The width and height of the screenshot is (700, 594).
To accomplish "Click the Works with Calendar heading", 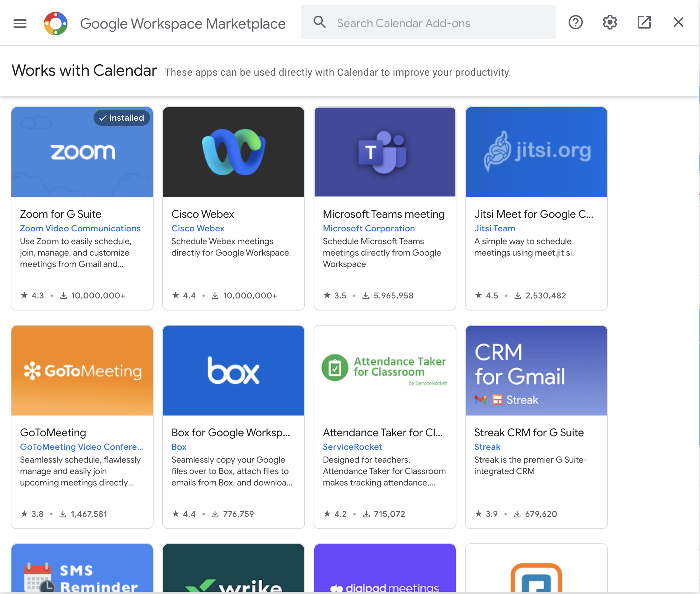I will click(x=84, y=71).
